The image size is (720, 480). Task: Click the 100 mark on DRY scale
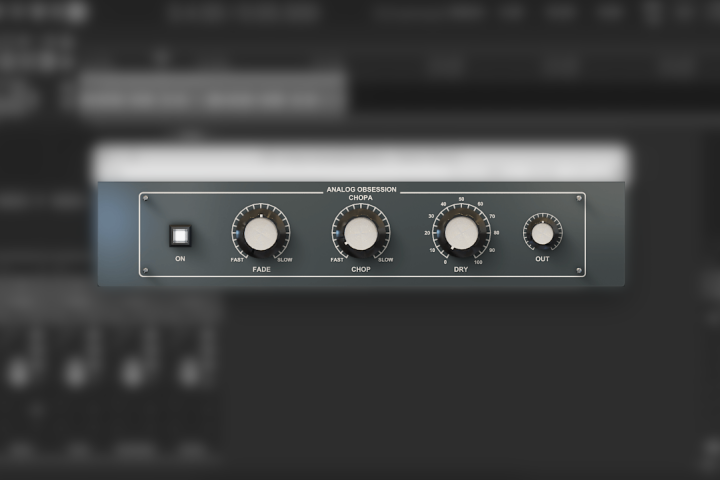[478, 262]
